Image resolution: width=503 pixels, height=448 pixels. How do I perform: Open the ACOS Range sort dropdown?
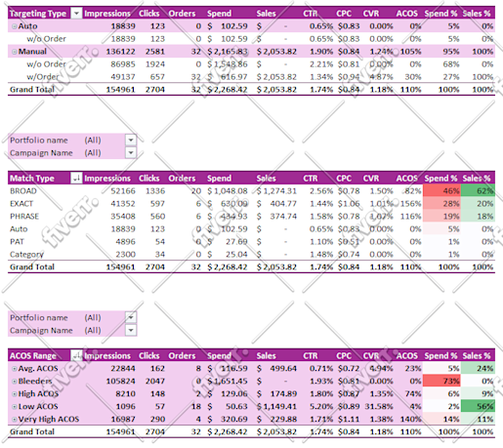(76, 355)
